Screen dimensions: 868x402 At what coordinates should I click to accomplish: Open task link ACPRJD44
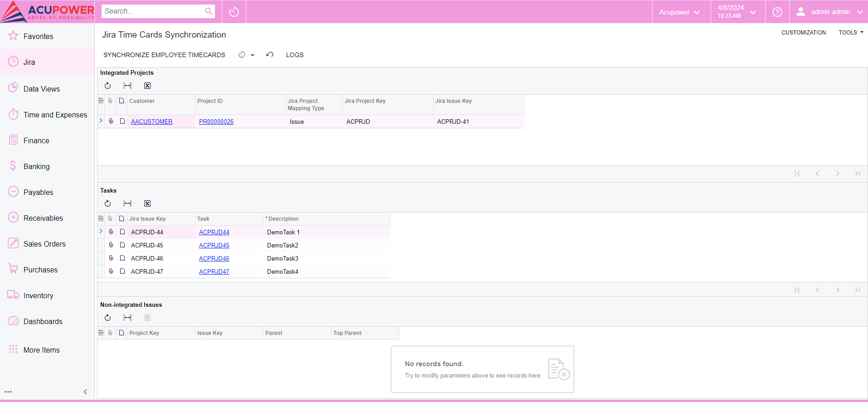tap(214, 232)
